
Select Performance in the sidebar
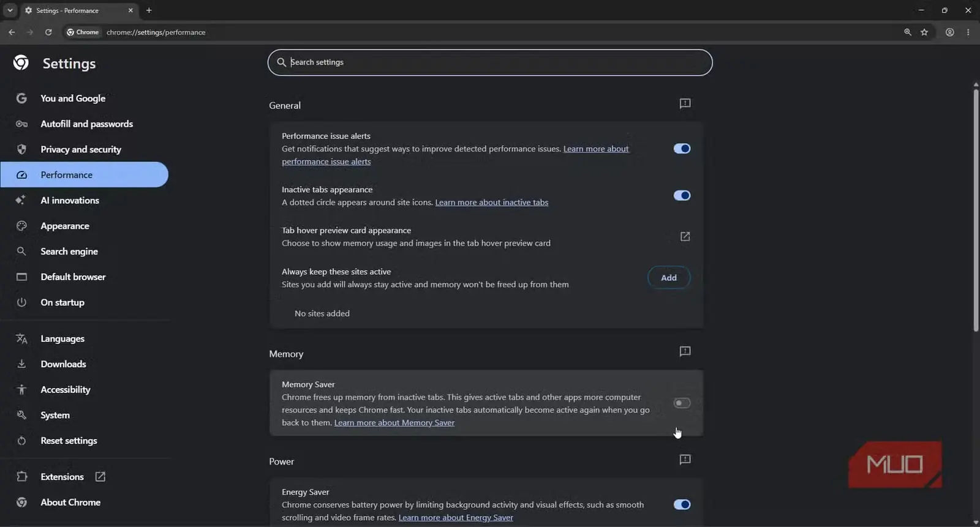point(85,175)
